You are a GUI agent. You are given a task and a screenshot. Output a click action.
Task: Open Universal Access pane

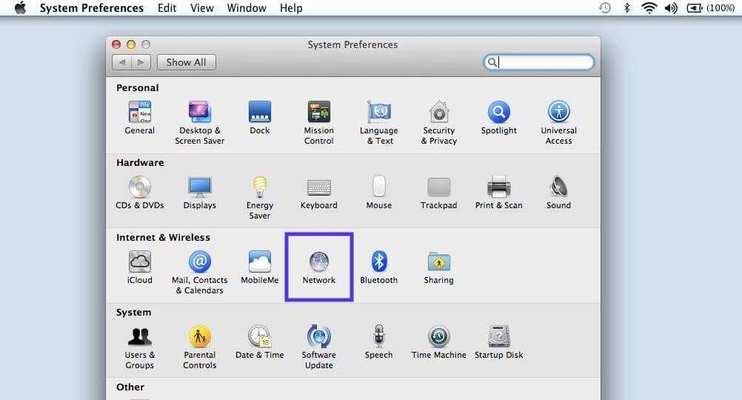point(559,123)
